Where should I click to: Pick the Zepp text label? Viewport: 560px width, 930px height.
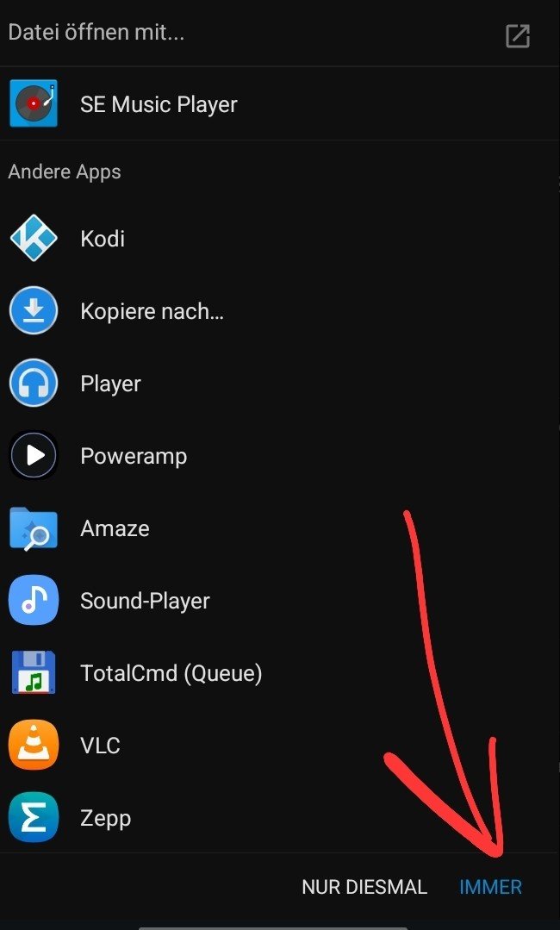click(105, 819)
